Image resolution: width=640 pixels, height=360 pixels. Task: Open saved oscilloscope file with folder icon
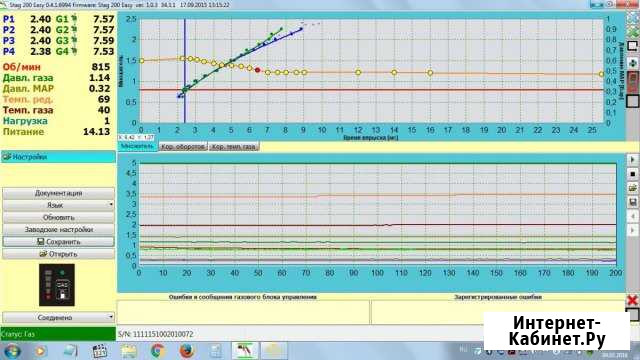[x=633, y=188]
